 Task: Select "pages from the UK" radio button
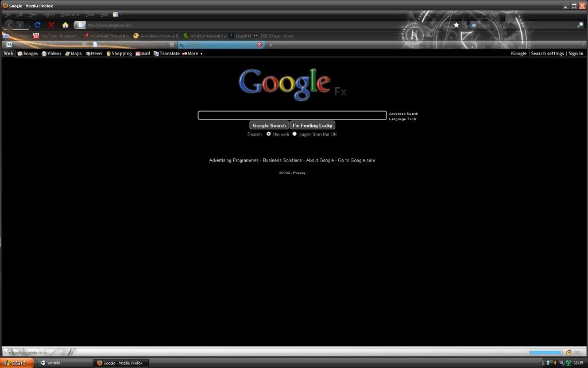tap(295, 133)
